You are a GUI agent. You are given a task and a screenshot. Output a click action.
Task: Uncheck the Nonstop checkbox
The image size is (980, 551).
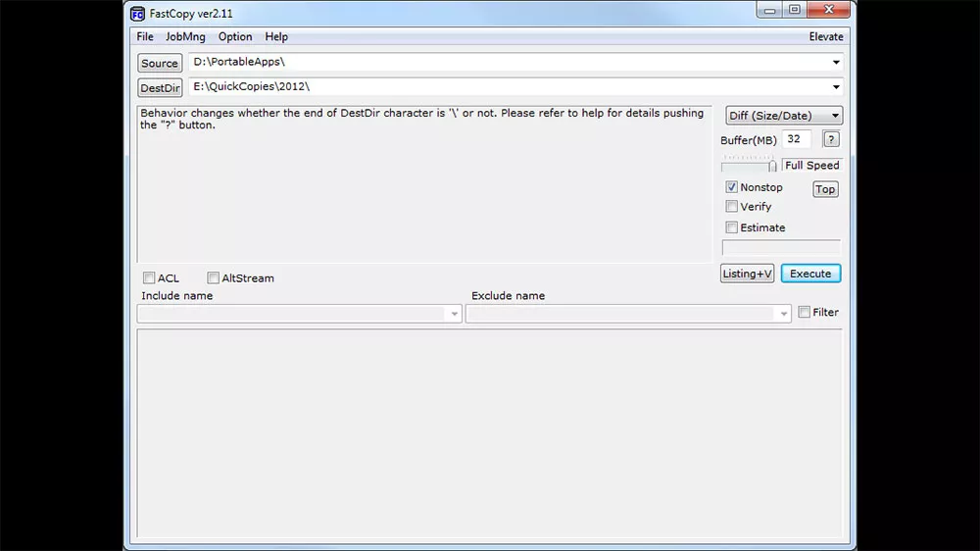[x=731, y=187]
